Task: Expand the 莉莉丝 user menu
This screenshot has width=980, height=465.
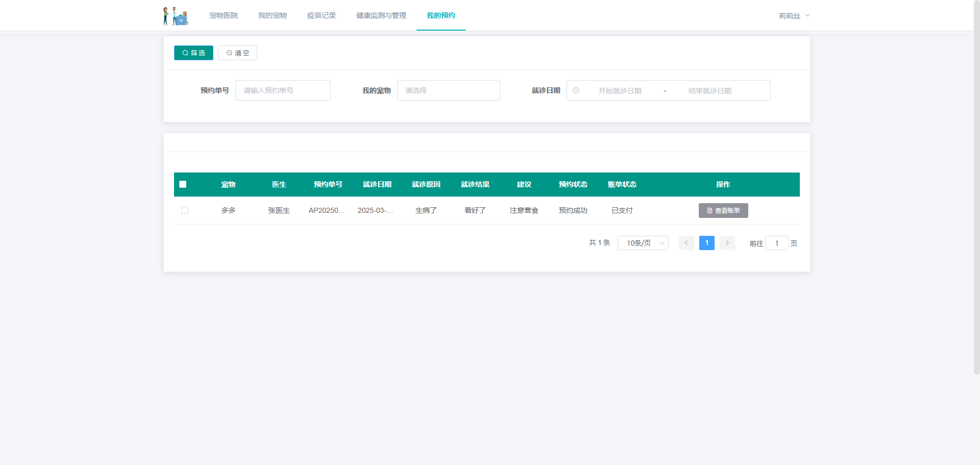Action: (794, 16)
